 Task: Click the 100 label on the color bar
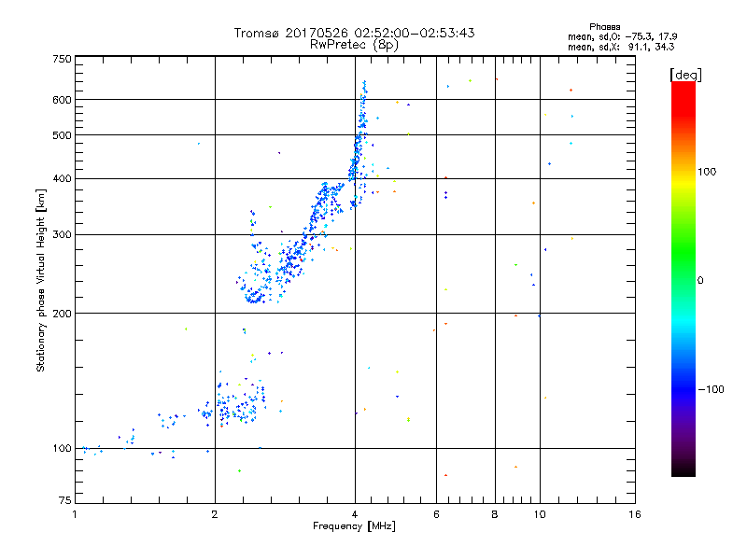point(707,172)
